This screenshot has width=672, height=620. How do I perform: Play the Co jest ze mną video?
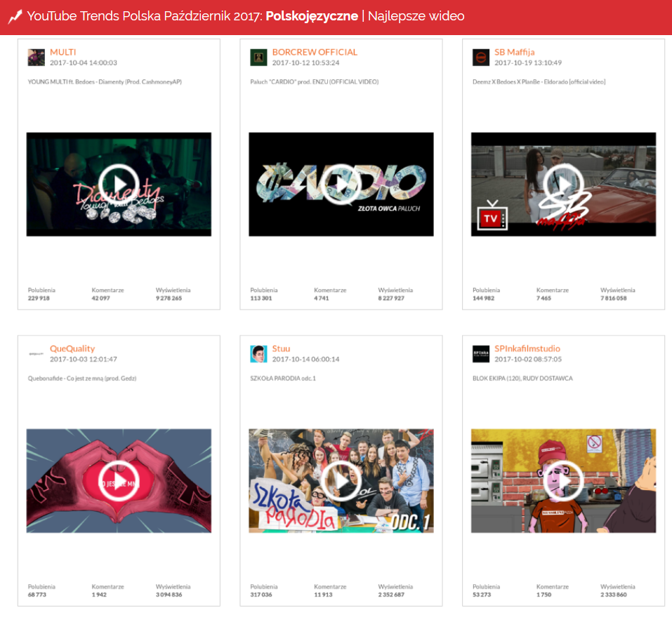point(119,480)
